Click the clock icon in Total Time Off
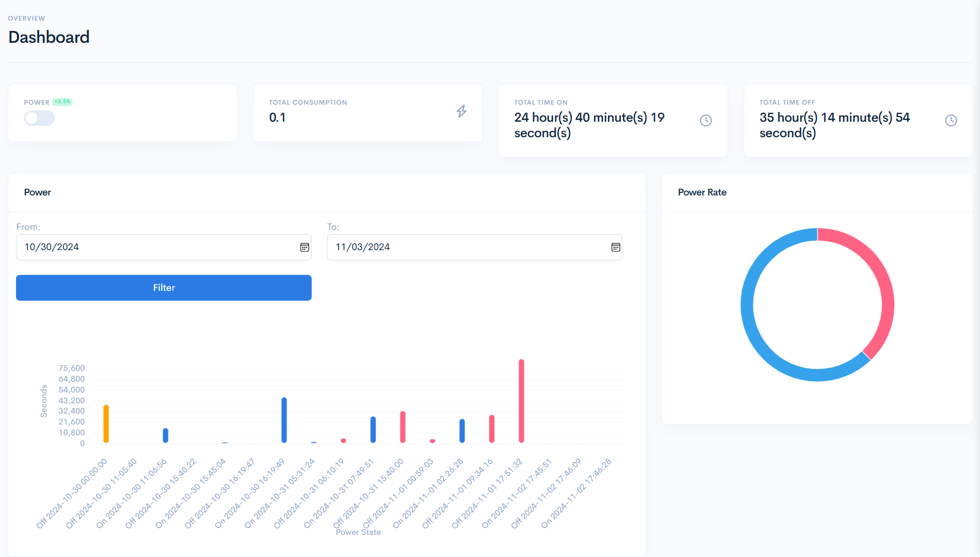Screen dimensions: 980x557 951,120
